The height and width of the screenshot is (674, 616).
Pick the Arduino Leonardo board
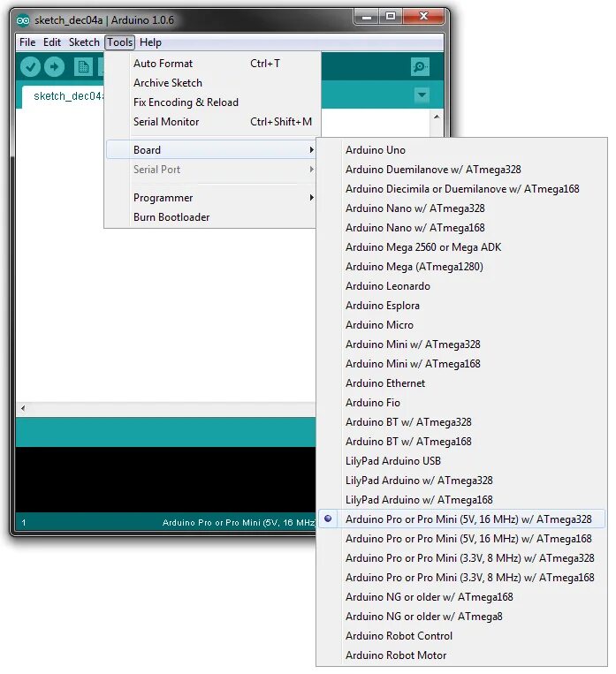(x=461, y=286)
